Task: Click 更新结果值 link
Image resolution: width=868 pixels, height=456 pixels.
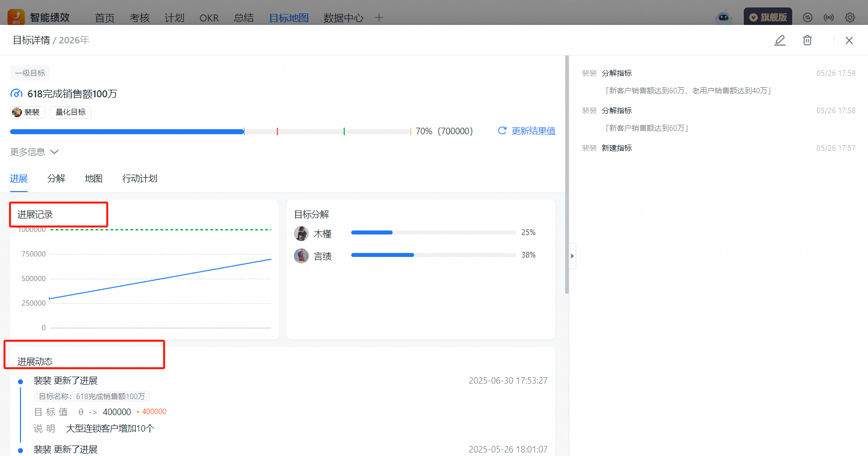Action: [x=533, y=131]
